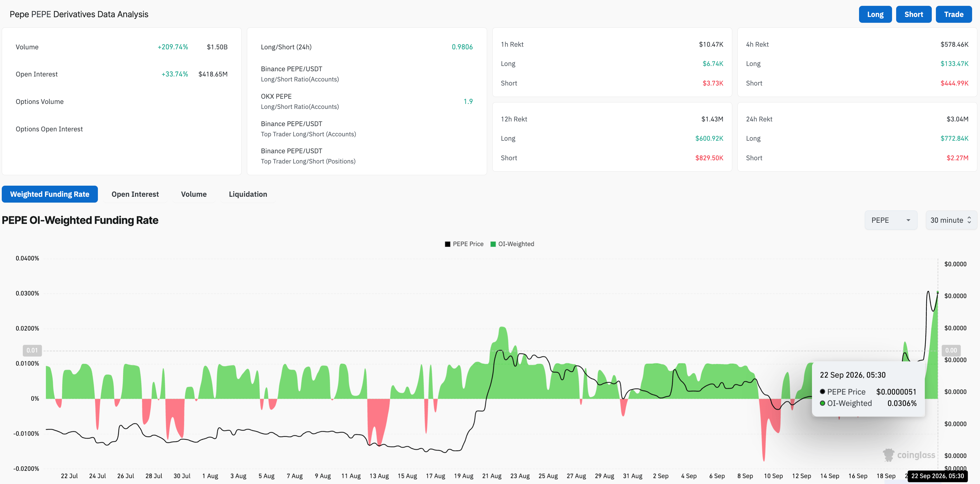Click the 21 Aug date on the x-axis
980x484 pixels.
491,476
